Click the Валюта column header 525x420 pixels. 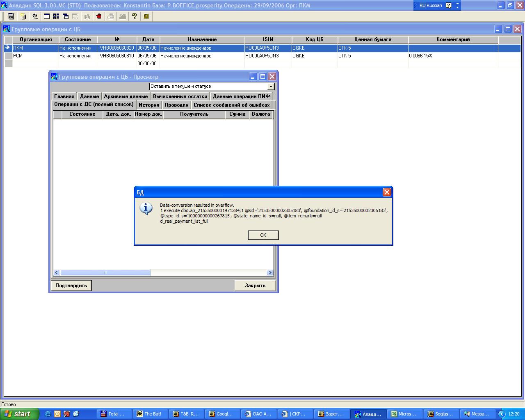[261, 114]
